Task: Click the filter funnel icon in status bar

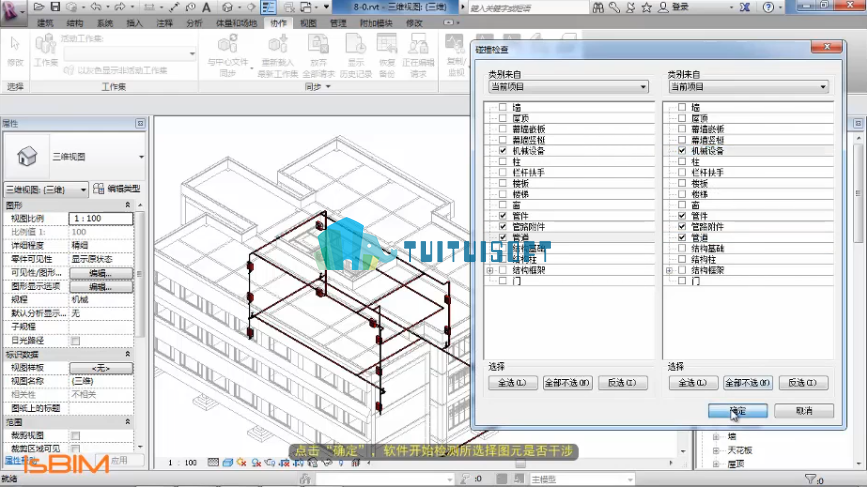Action: click(811, 479)
